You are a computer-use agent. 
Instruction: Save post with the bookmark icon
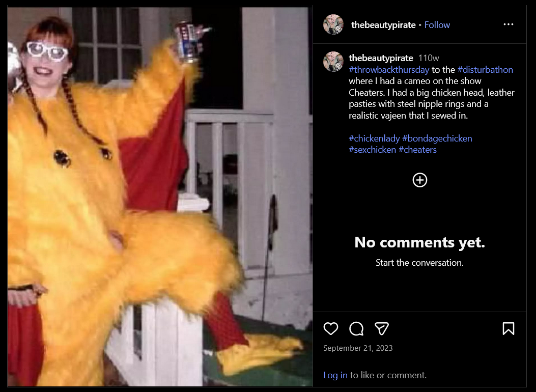tap(509, 329)
